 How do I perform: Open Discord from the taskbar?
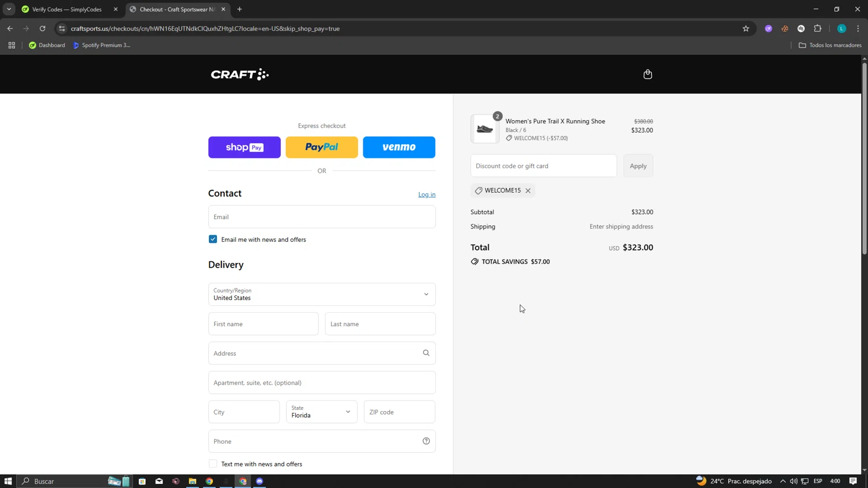tap(260, 481)
